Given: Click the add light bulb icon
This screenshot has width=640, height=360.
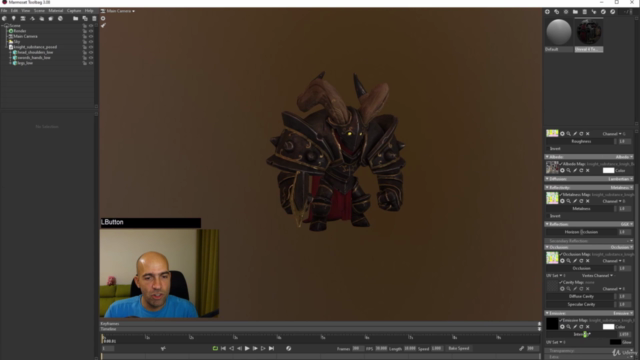Looking at the screenshot, I should [13, 18].
